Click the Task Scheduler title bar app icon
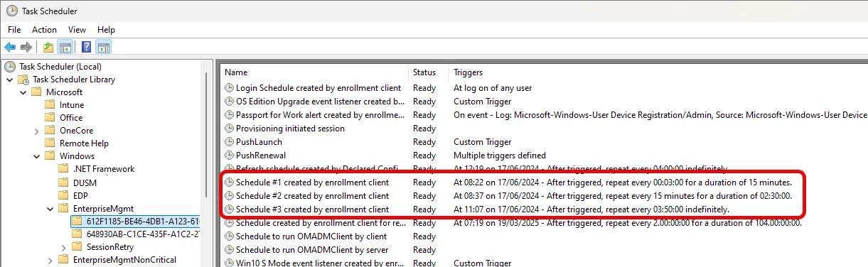Screen dimensions: 868x267 (x=12, y=11)
